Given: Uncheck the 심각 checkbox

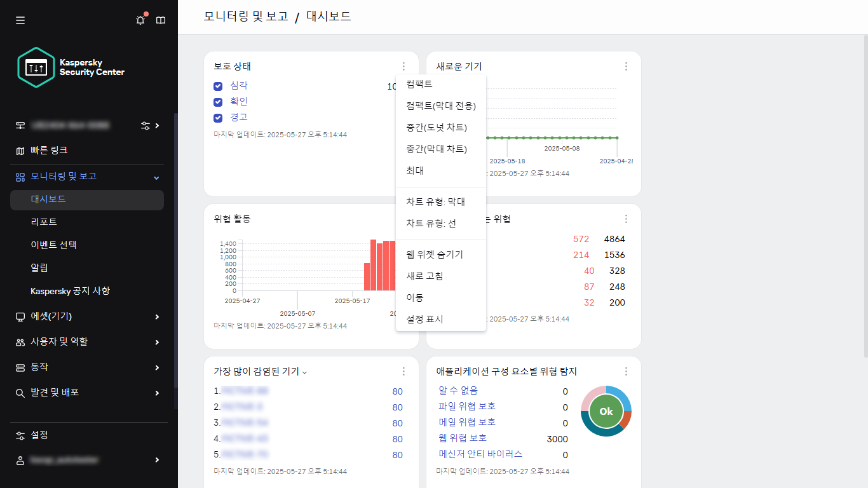Looking at the screenshot, I should click(218, 86).
